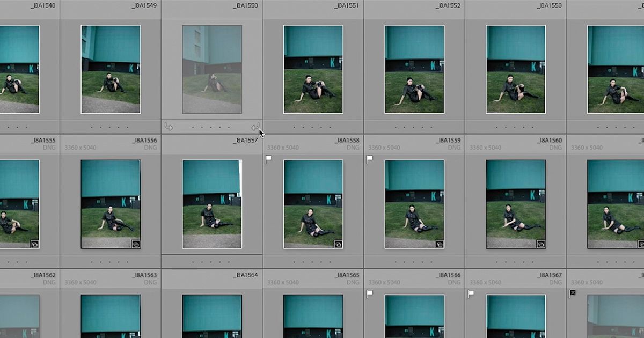
Task: Click the black rejected flag in the bottom row
Action: point(573,293)
